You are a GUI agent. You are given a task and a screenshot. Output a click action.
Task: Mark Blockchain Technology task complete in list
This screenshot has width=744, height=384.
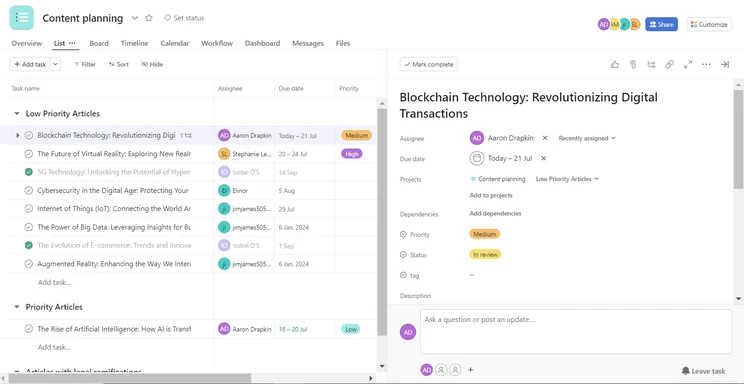click(28, 136)
